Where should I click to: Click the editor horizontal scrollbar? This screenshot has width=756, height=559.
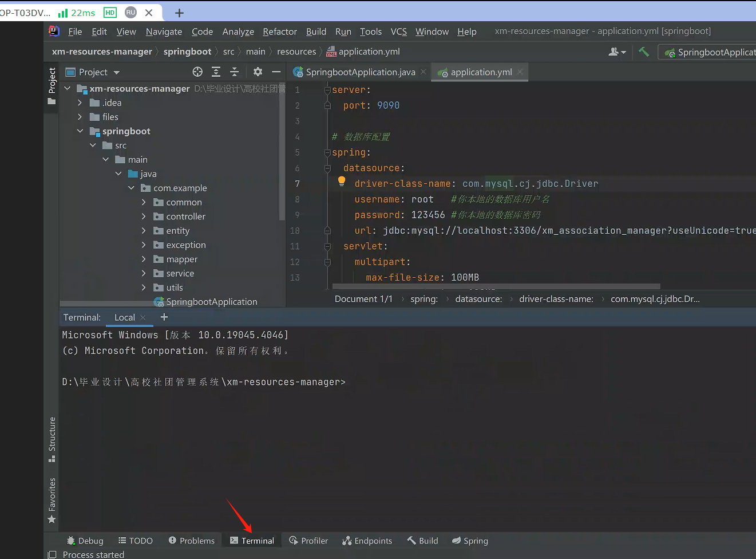[x=496, y=286]
